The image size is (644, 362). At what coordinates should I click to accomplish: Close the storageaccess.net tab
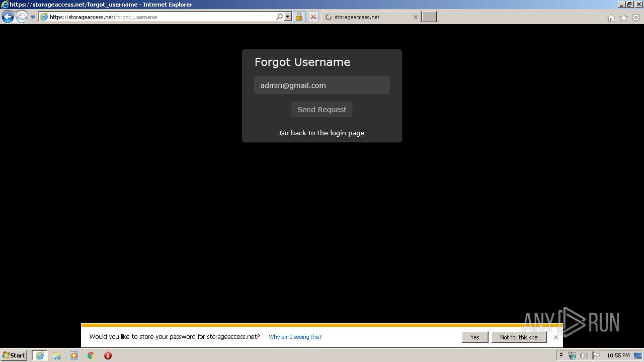(415, 17)
